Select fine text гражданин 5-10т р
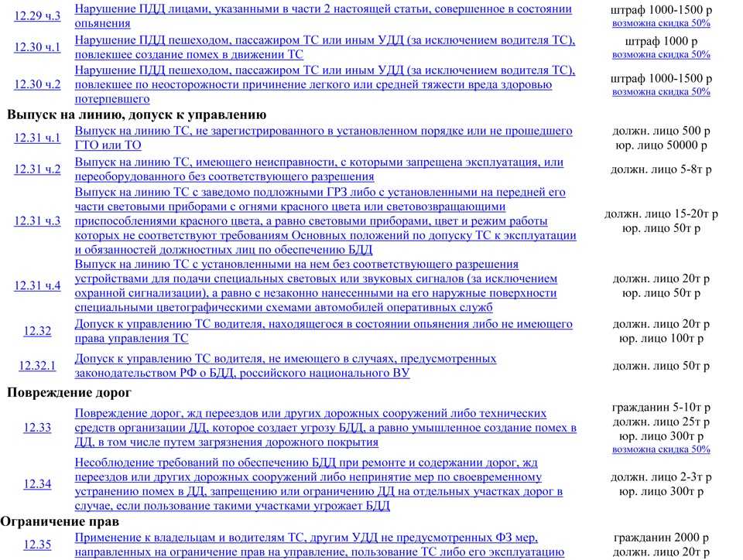743x560 pixels. pos(661,407)
